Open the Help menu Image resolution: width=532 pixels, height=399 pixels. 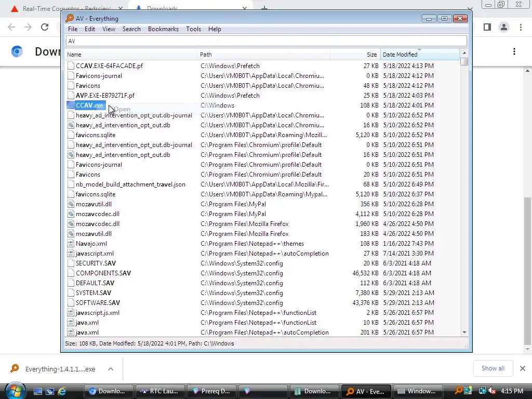215,29
